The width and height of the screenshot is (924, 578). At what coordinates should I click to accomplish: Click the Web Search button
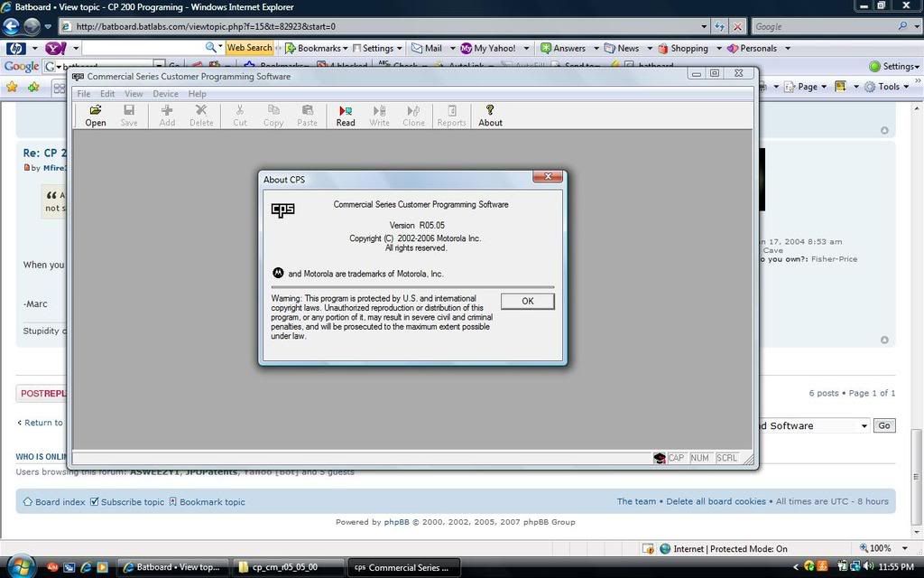tap(249, 48)
